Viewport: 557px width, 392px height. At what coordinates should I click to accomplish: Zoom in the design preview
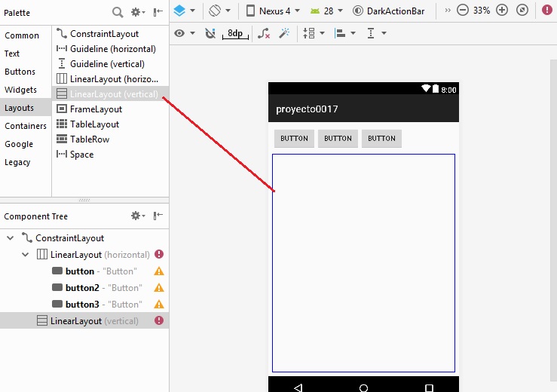[502, 11]
